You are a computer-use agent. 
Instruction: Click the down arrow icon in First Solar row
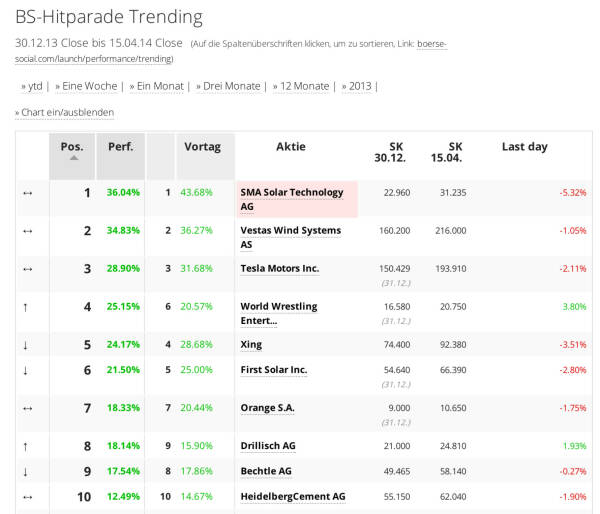[x=27, y=370]
